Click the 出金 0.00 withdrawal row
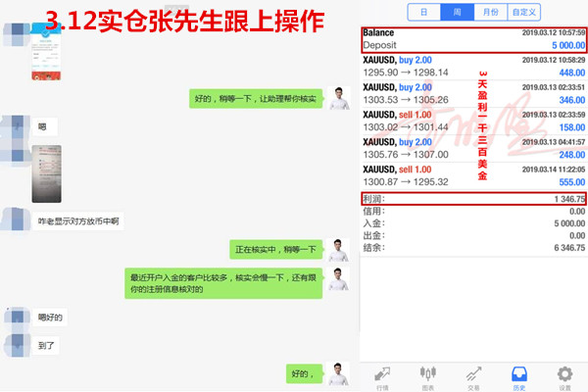The image size is (588, 392). (474, 235)
